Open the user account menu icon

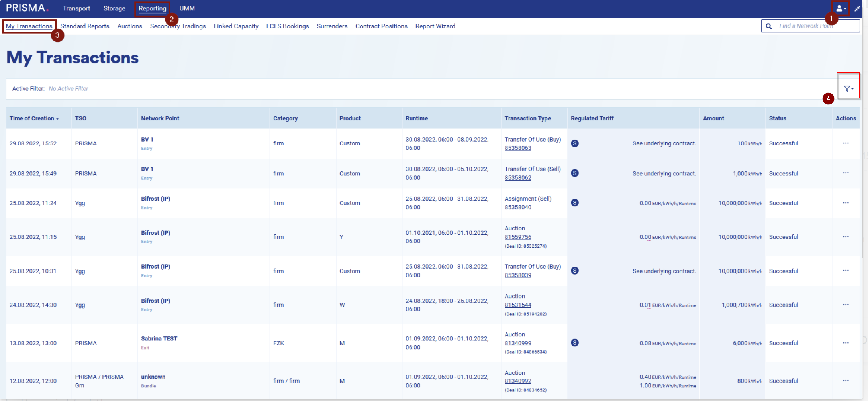(x=840, y=8)
